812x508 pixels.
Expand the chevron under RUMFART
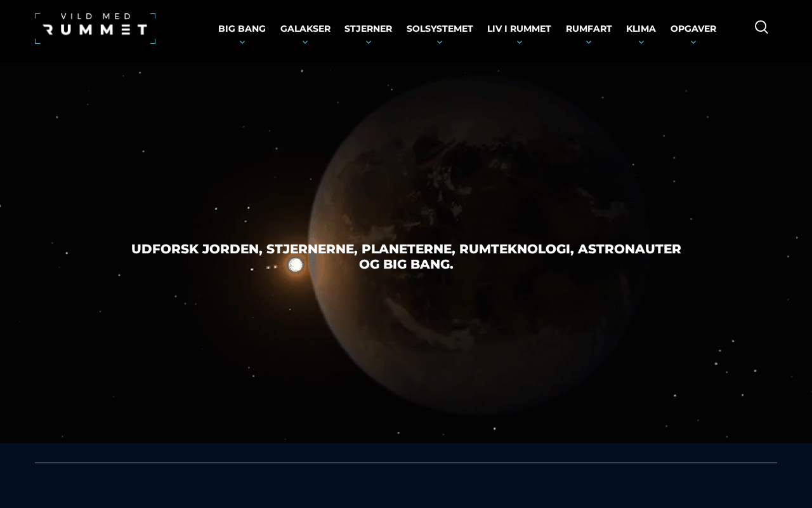(x=589, y=43)
